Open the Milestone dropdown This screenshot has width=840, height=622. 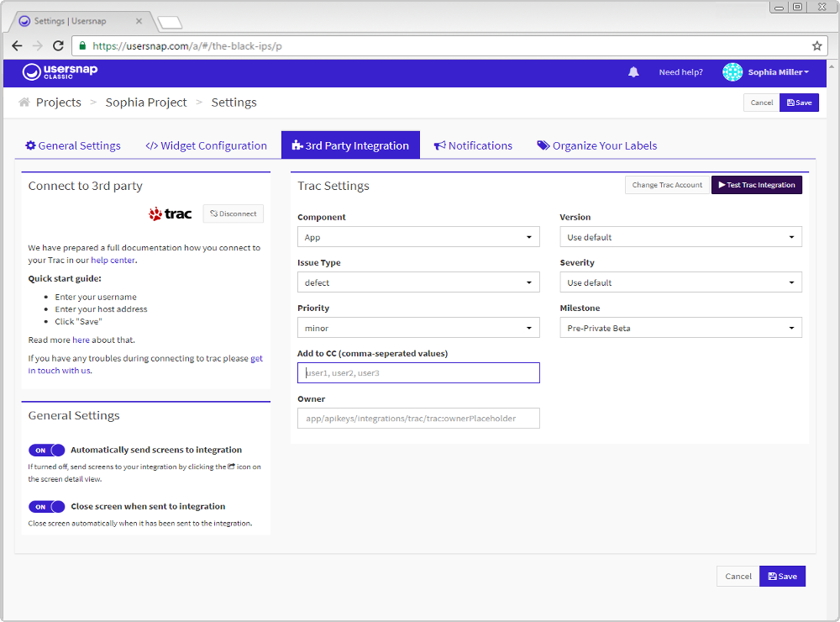coord(680,329)
